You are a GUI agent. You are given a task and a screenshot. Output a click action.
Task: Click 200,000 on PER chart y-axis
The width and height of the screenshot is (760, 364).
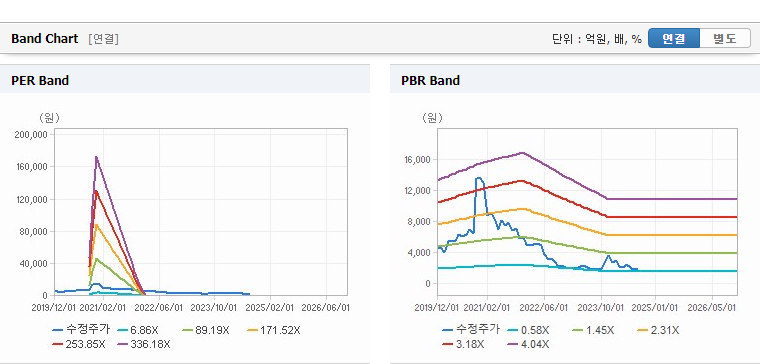pos(31,134)
